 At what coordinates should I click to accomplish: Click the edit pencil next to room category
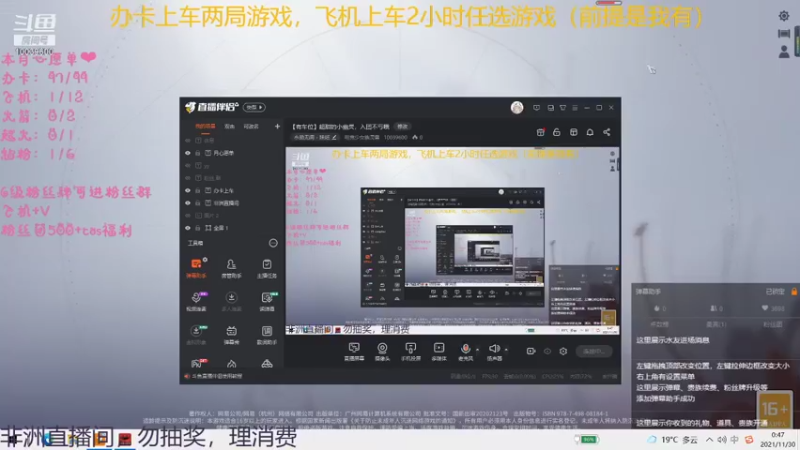[335, 137]
